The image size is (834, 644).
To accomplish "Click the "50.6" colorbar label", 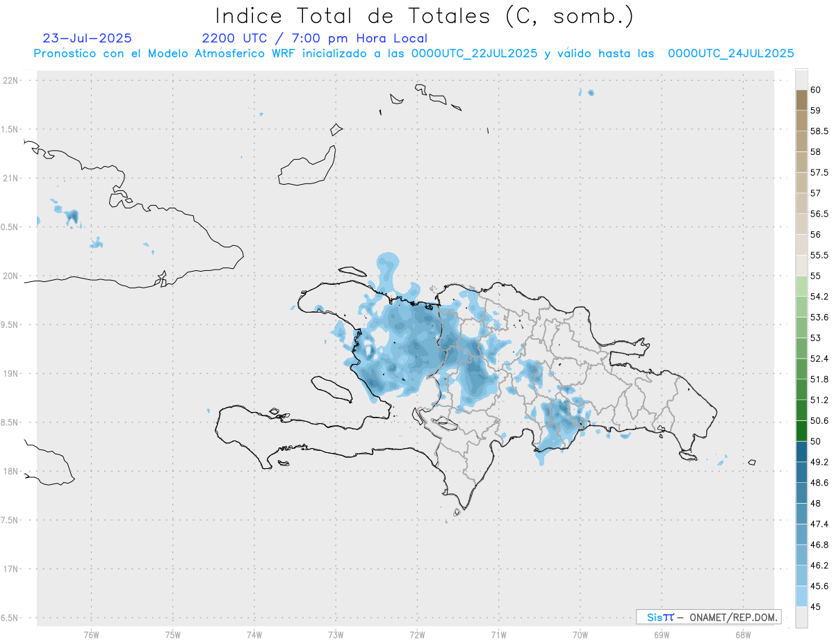I will [819, 420].
